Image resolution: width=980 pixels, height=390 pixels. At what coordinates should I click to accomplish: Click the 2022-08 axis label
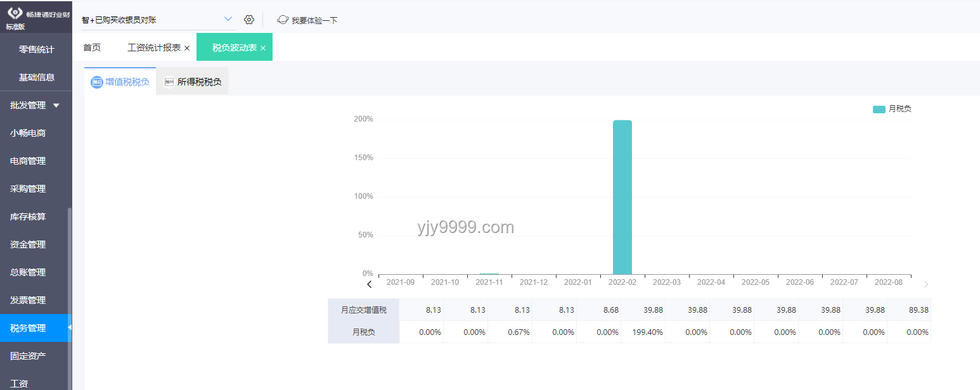pos(889,282)
